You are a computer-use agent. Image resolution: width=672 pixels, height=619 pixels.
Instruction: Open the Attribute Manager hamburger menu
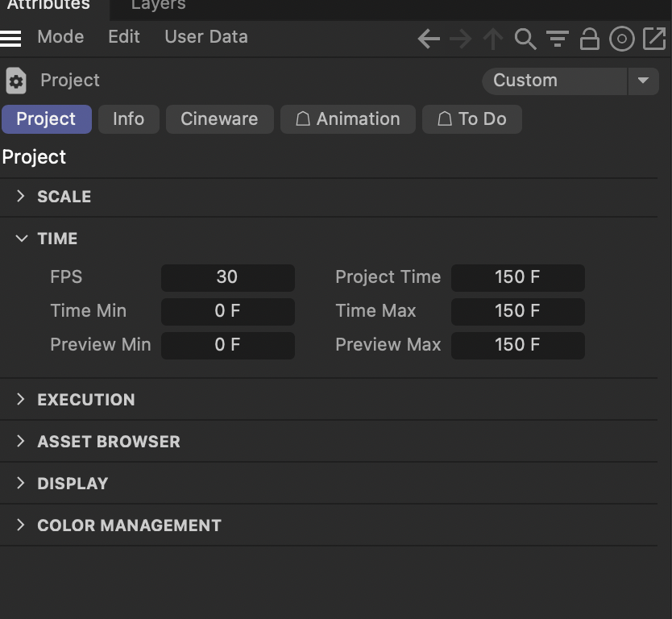[11, 37]
